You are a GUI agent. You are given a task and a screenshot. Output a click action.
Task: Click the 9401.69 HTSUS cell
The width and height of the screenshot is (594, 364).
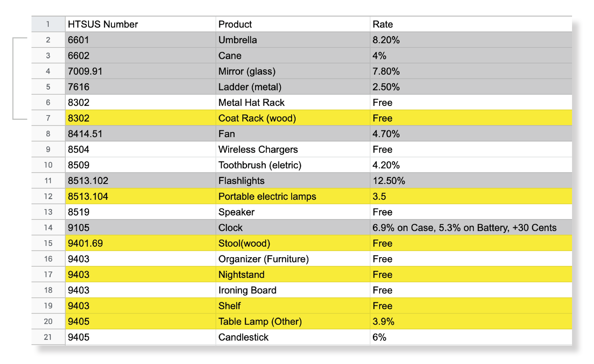pos(140,243)
